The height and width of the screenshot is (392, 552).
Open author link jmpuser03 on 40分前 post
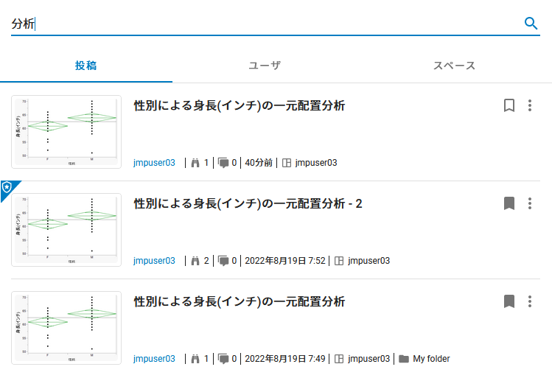(x=154, y=163)
